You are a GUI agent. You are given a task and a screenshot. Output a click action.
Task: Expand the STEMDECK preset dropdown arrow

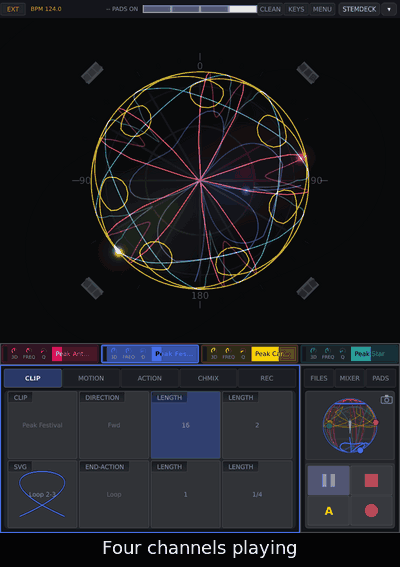coord(389,9)
